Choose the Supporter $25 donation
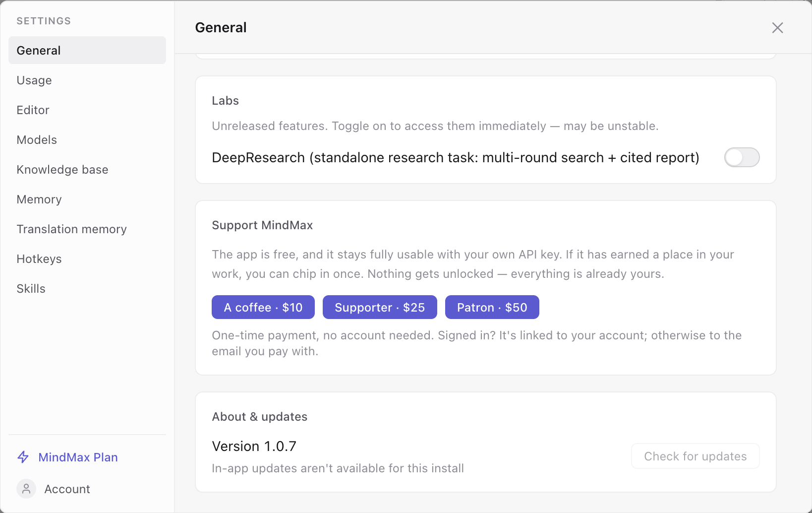The width and height of the screenshot is (812, 513). point(380,307)
